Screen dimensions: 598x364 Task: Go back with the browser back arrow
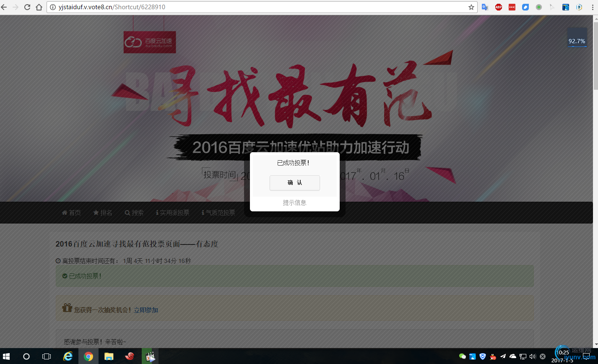[x=4, y=7]
